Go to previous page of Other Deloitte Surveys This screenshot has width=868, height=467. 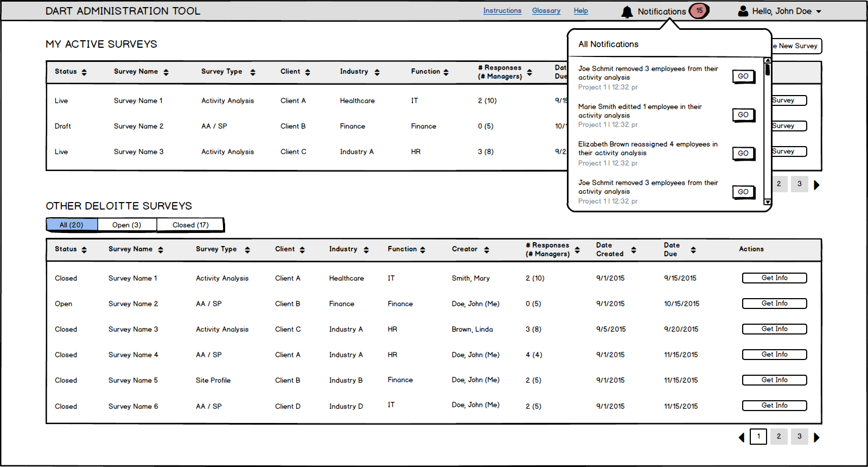(742, 437)
